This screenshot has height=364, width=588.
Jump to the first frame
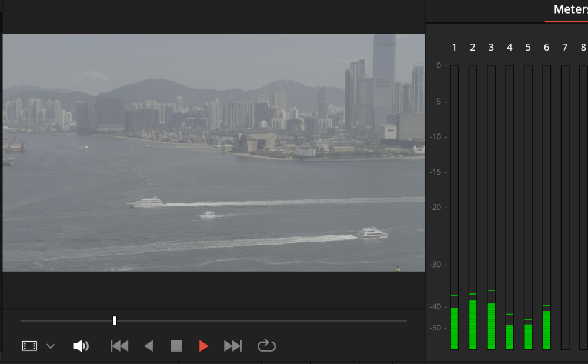click(119, 346)
